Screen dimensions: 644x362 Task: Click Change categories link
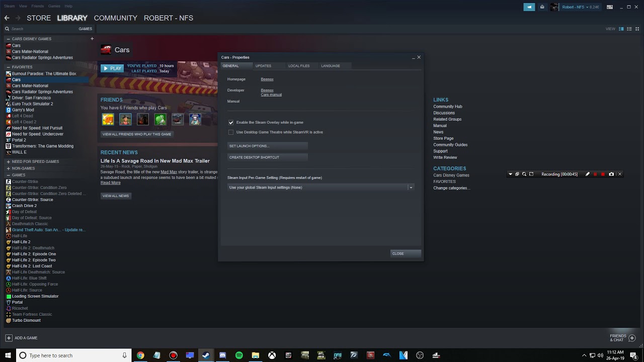[452, 188]
